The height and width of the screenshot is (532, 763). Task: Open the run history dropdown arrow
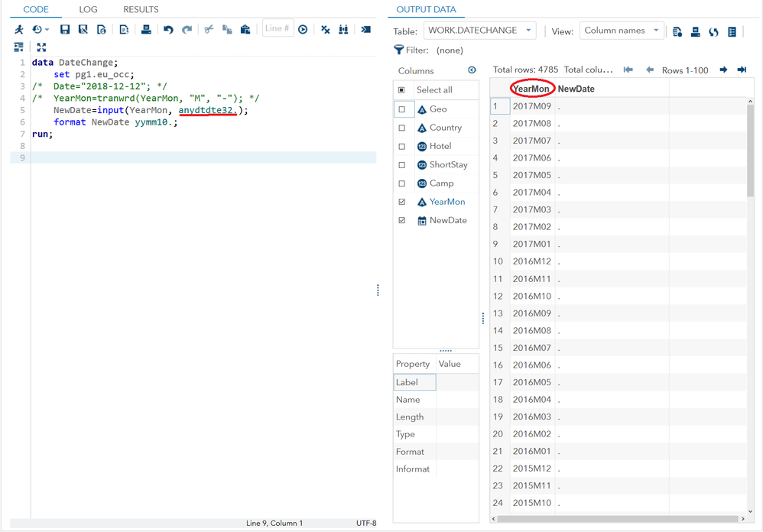(47, 30)
